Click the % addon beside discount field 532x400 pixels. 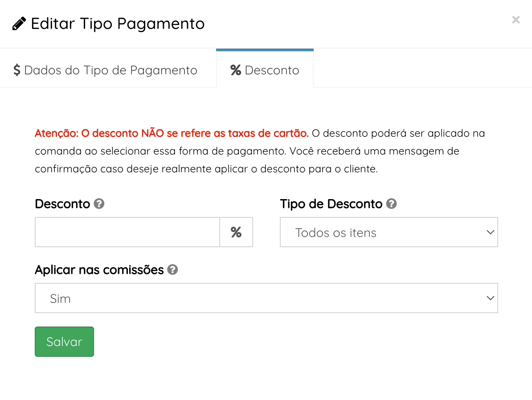tap(236, 232)
